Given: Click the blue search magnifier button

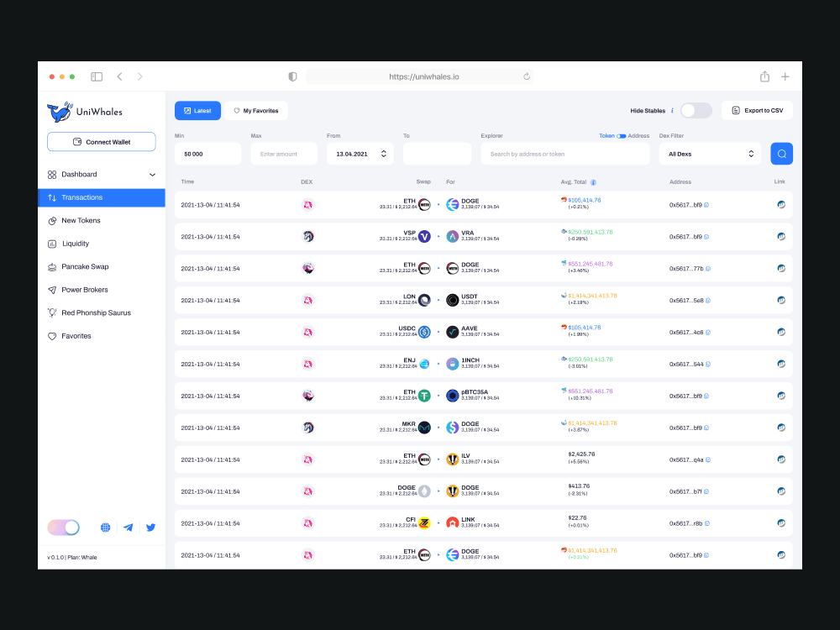Looking at the screenshot, I should (781, 154).
